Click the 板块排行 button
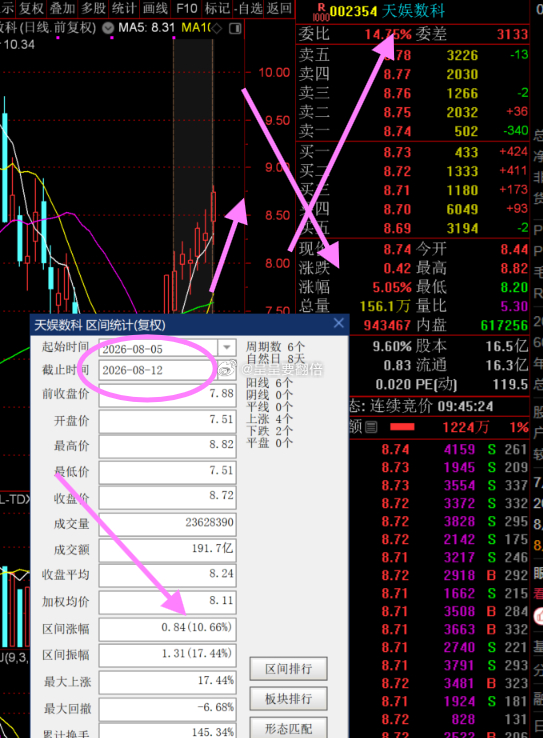 pos(288,698)
